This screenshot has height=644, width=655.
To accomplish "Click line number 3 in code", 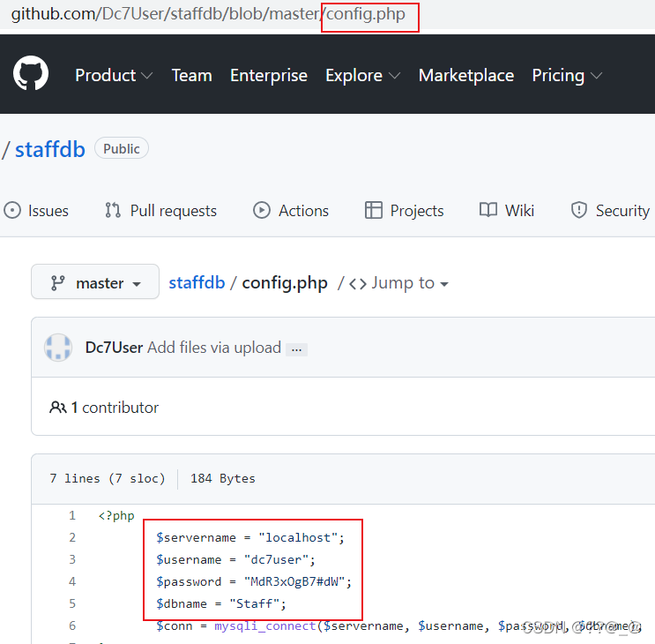I will (x=72, y=559).
